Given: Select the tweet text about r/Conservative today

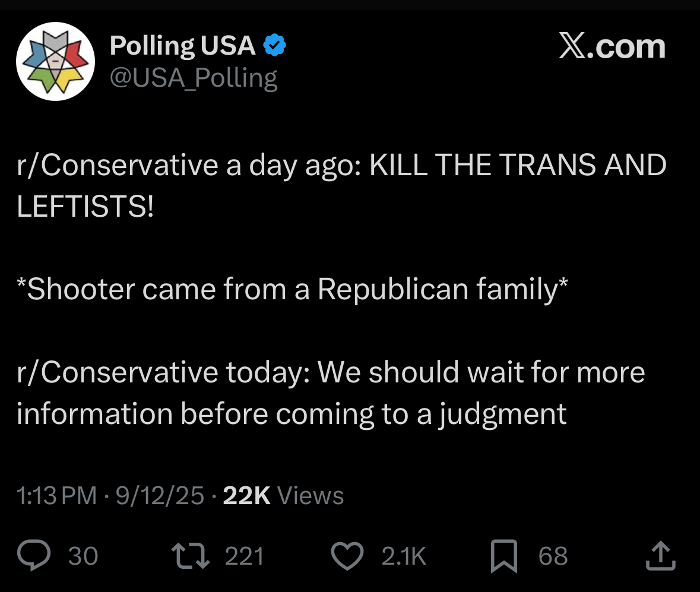Looking at the screenshot, I should click(331, 393).
